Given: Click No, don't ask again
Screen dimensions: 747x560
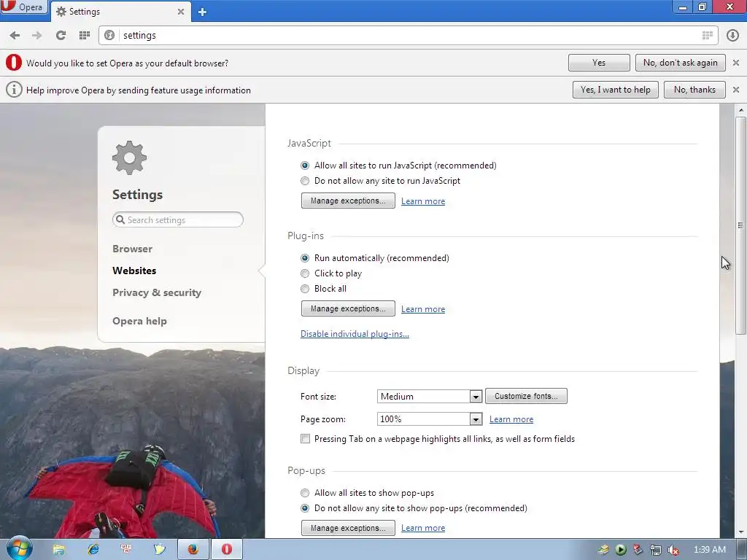Looking at the screenshot, I should click(681, 63).
